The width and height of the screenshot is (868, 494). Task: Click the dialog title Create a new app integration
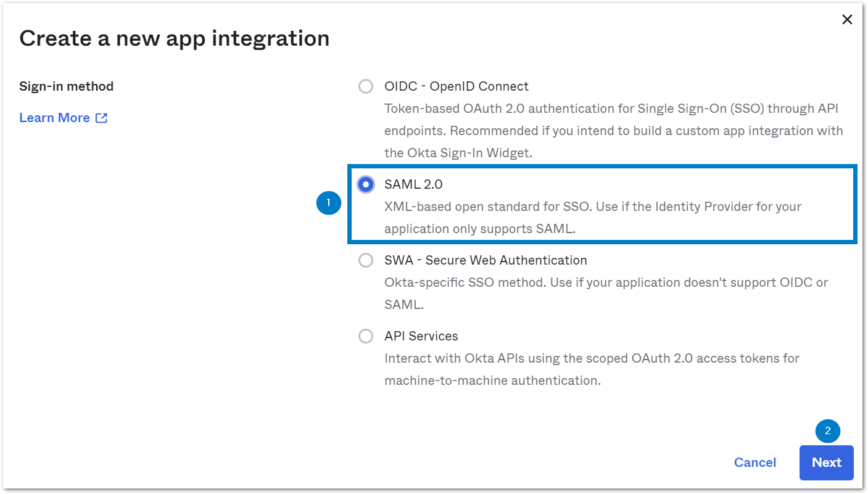pyautogui.click(x=174, y=38)
